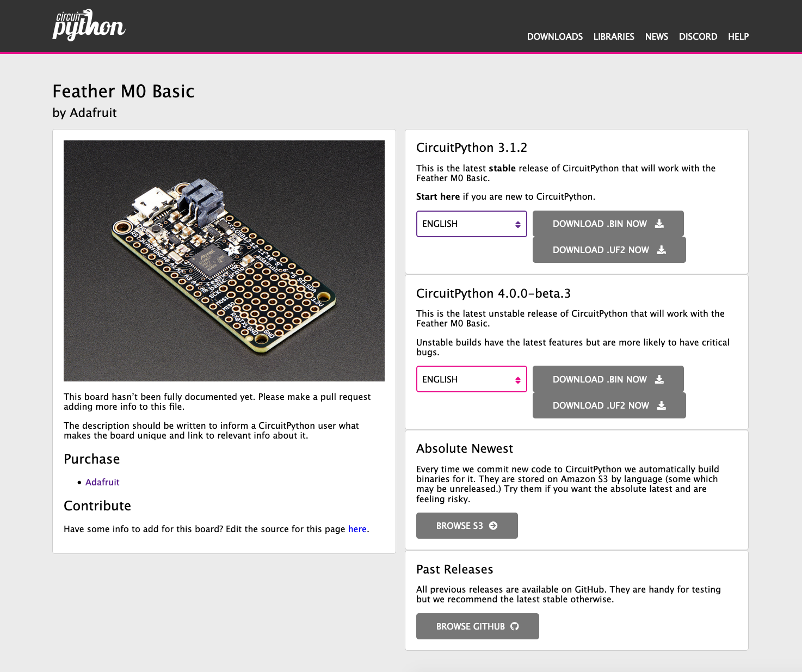Click the 'Purchase' section heading

click(92, 459)
